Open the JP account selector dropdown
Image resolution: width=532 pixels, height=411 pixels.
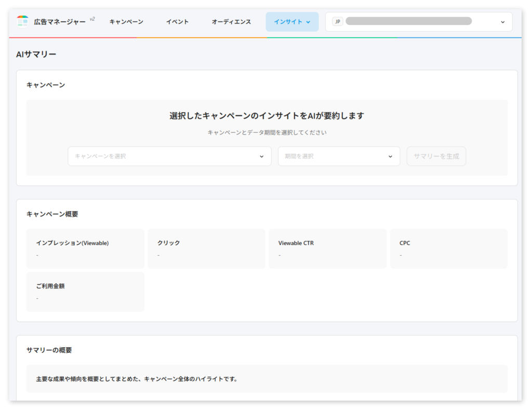tap(418, 22)
